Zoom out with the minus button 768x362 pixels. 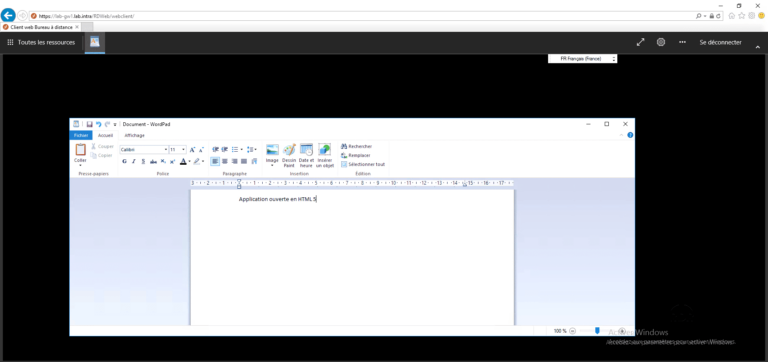point(573,331)
